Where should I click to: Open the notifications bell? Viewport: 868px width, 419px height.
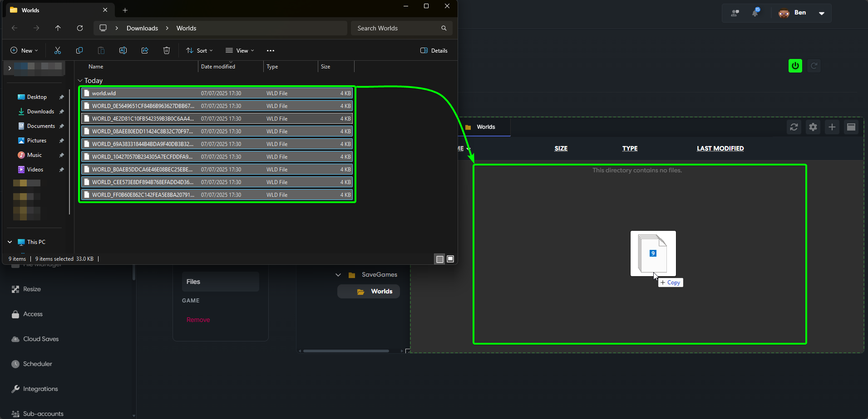coord(755,12)
